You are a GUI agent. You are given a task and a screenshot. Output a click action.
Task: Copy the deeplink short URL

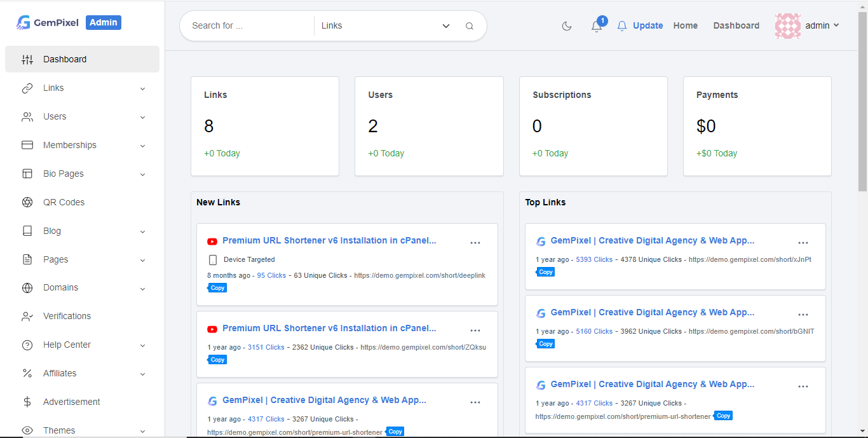click(x=218, y=288)
